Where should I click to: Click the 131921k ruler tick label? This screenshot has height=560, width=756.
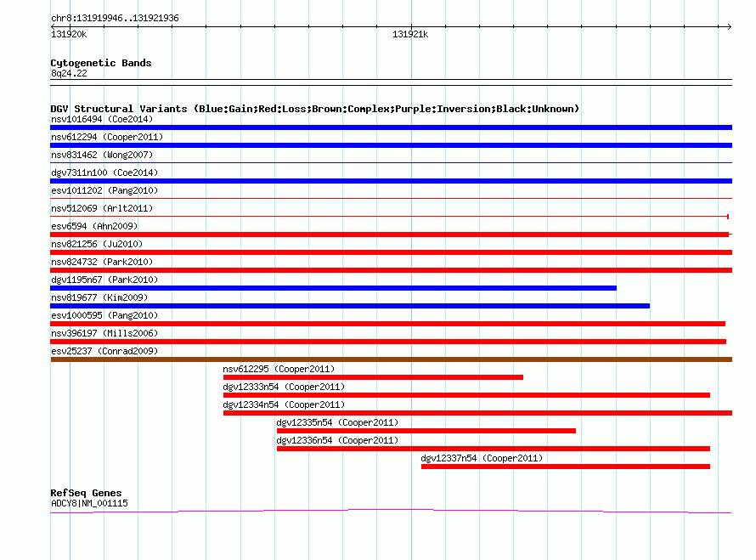click(410, 34)
